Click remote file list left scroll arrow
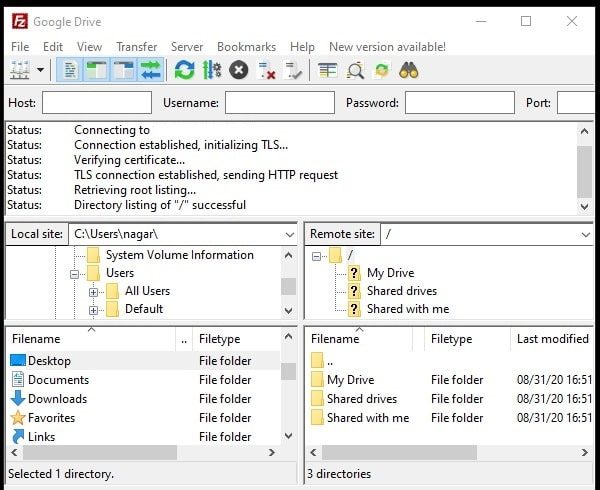600x490 pixels. click(x=314, y=453)
